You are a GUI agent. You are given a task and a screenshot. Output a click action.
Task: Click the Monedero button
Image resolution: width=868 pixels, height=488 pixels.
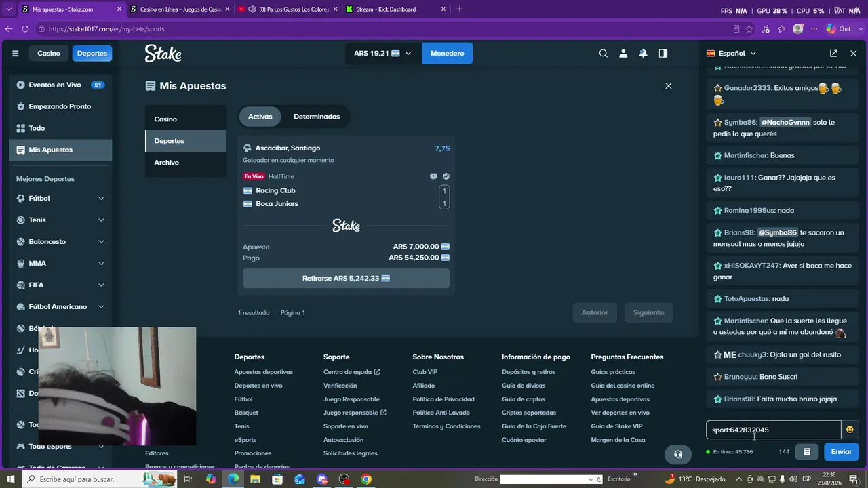click(447, 54)
